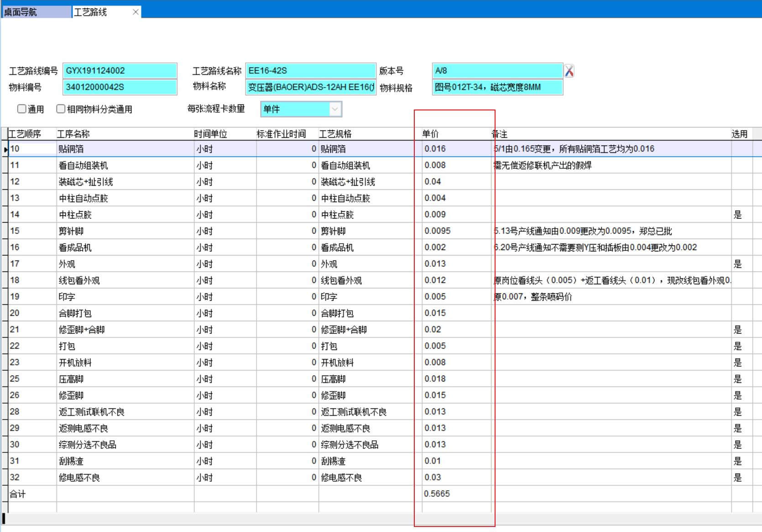Open the 每张流程卡数量 dropdown

click(x=335, y=109)
